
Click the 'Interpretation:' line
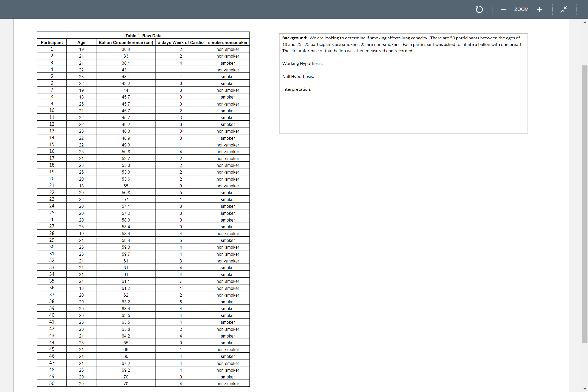tap(297, 89)
